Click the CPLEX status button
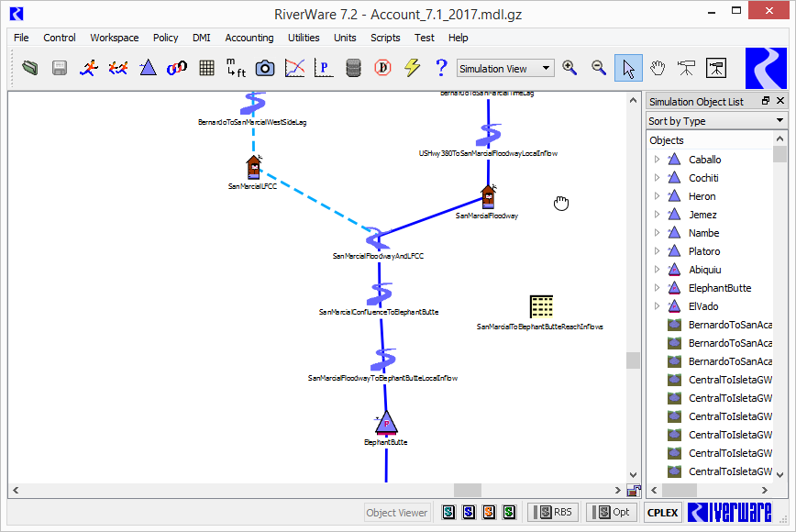 point(662,513)
